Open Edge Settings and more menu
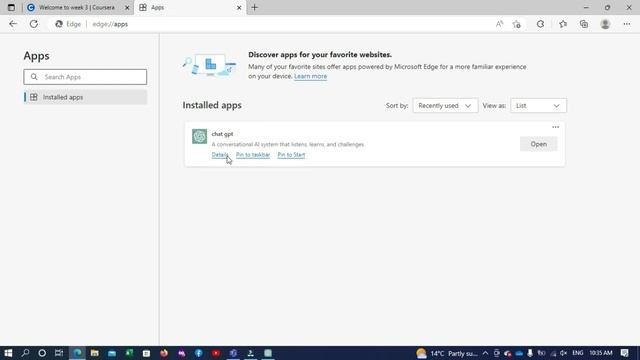The width and height of the screenshot is (640, 360). 627,24
